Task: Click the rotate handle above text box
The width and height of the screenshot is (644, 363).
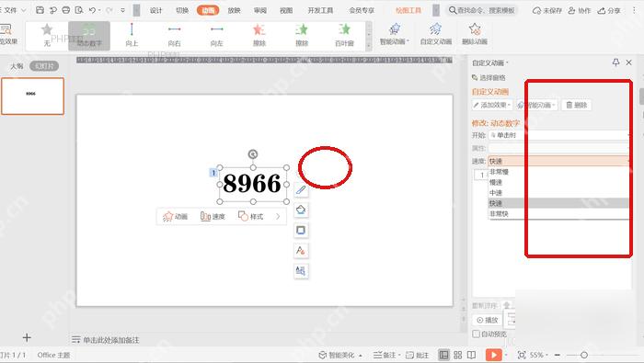Action: click(253, 154)
